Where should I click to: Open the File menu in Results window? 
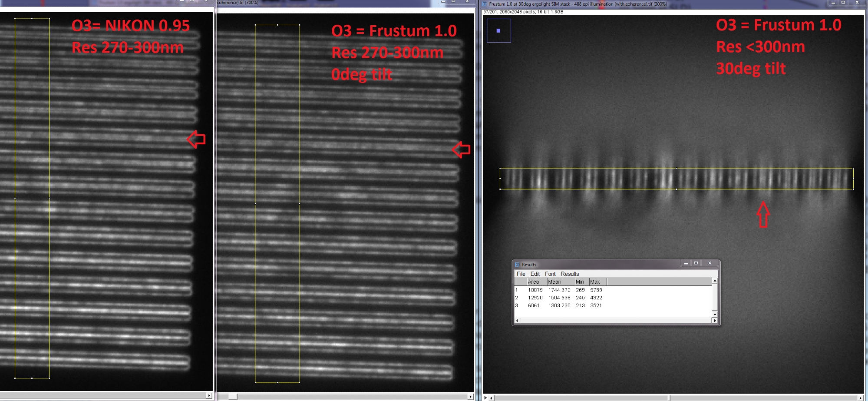click(x=521, y=274)
